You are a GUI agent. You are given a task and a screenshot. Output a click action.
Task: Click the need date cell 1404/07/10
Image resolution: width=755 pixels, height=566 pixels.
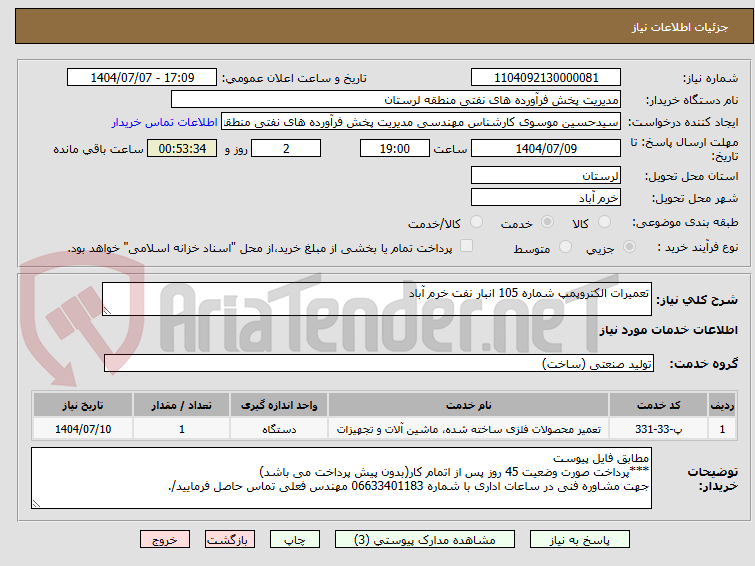[83, 429]
